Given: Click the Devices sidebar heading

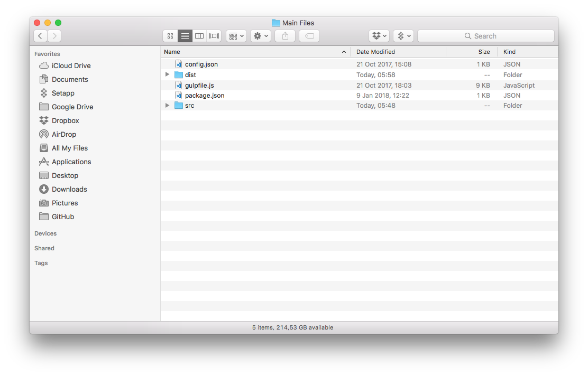Looking at the screenshot, I should point(45,233).
